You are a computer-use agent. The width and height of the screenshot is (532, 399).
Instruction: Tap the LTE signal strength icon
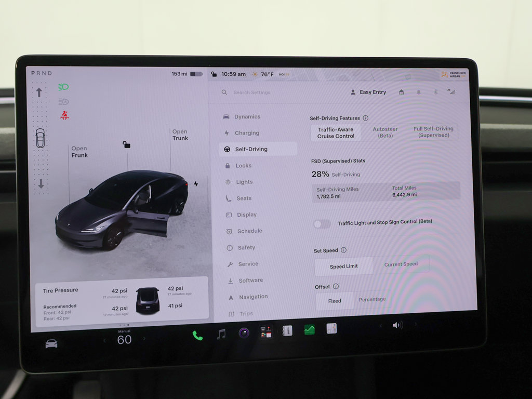pyautogui.click(x=451, y=91)
